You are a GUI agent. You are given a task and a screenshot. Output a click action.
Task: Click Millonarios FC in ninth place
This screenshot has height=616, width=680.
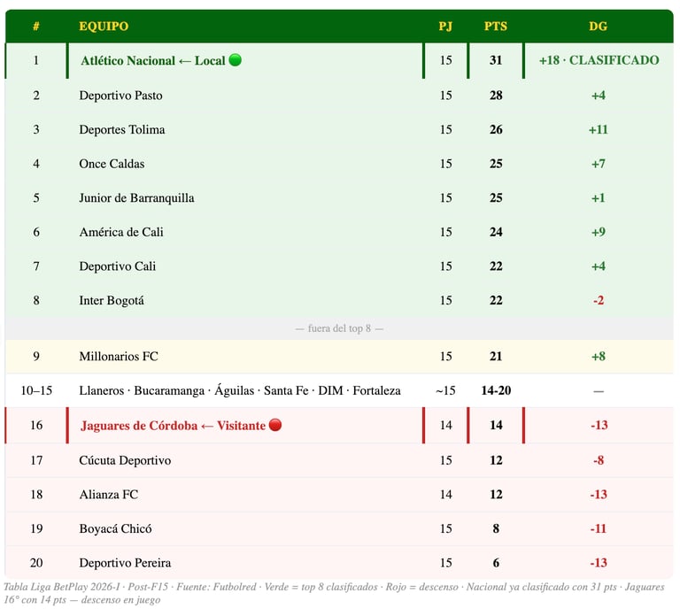pyautogui.click(x=119, y=357)
